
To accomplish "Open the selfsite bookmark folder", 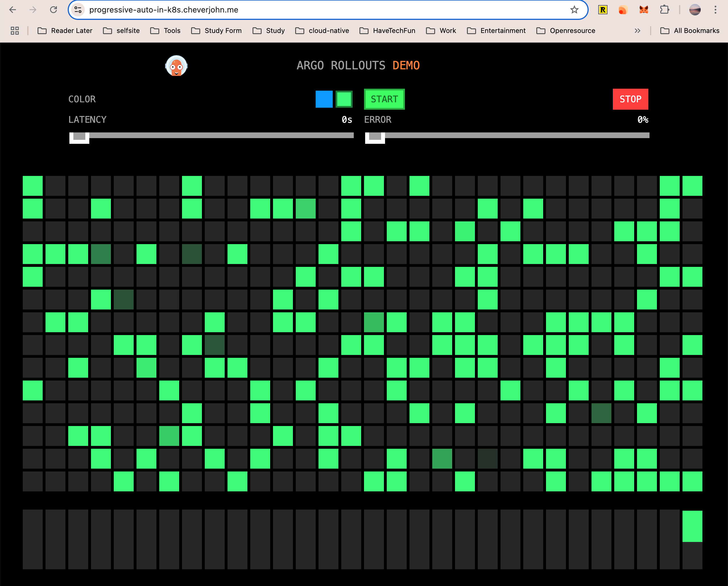I will [x=121, y=31].
